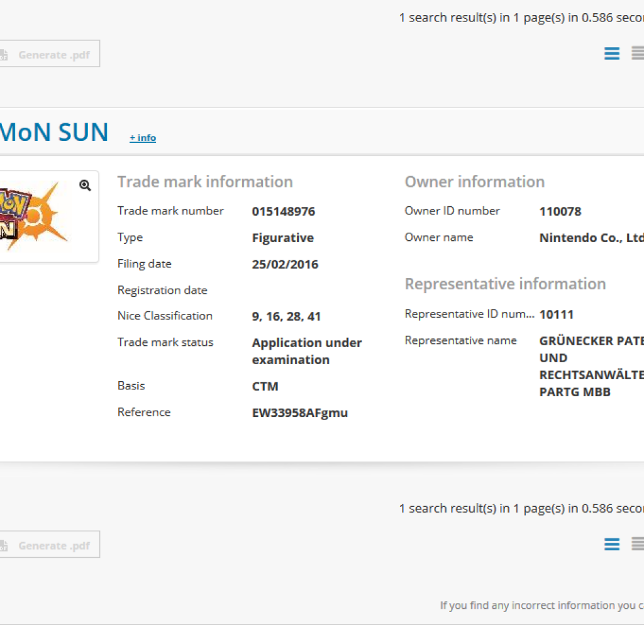Click trade mark number 015148976
The height and width of the screenshot is (644, 644).
283,211
